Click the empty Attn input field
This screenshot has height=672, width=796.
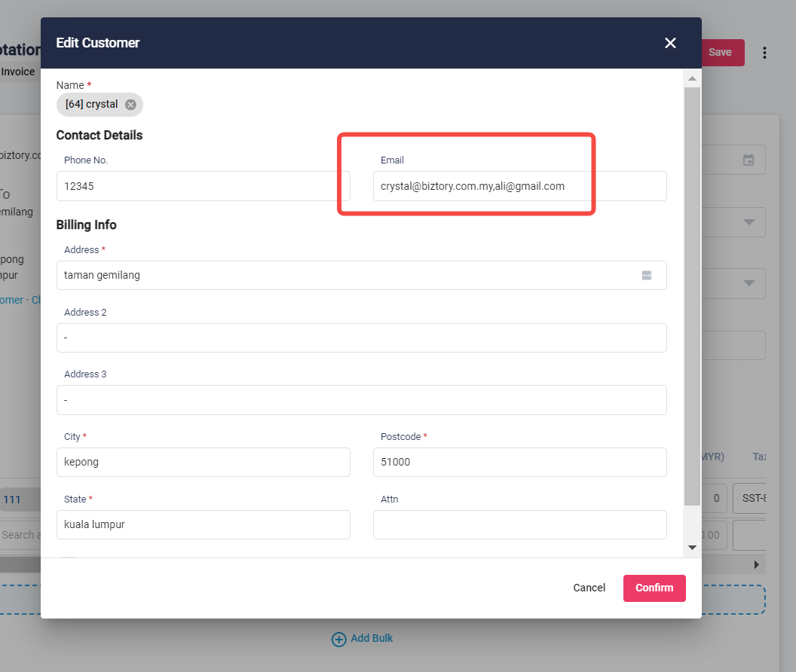tap(520, 525)
